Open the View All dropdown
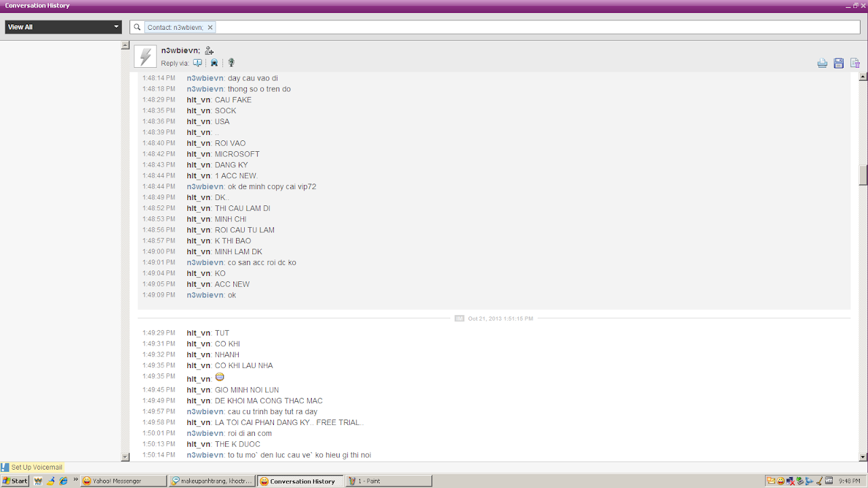 pos(64,27)
